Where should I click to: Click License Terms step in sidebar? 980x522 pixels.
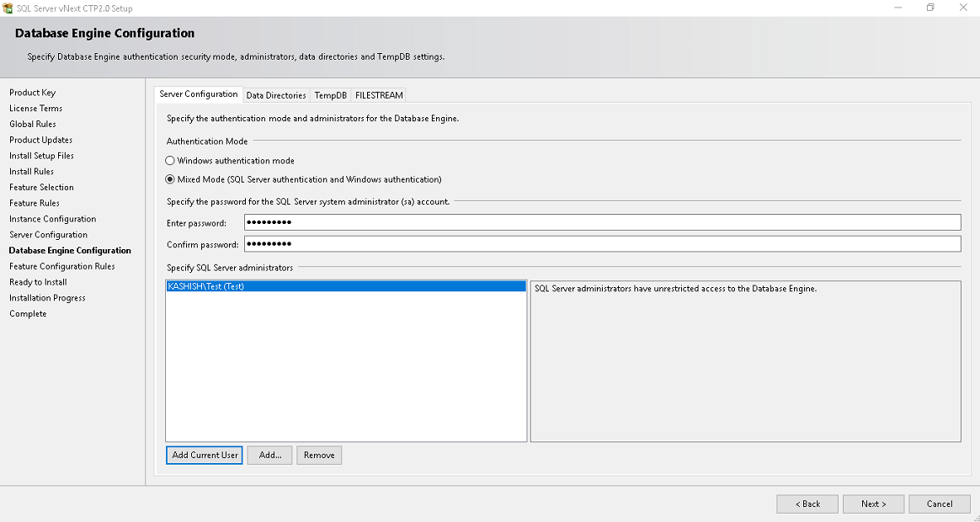[35, 108]
